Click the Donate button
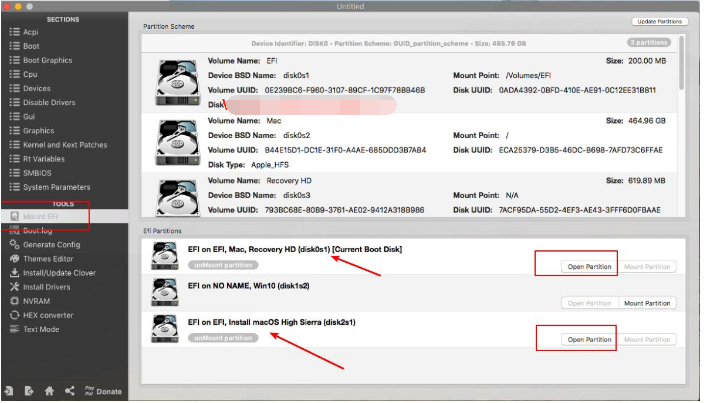Image resolution: width=704 pixels, height=403 pixels. click(103, 391)
